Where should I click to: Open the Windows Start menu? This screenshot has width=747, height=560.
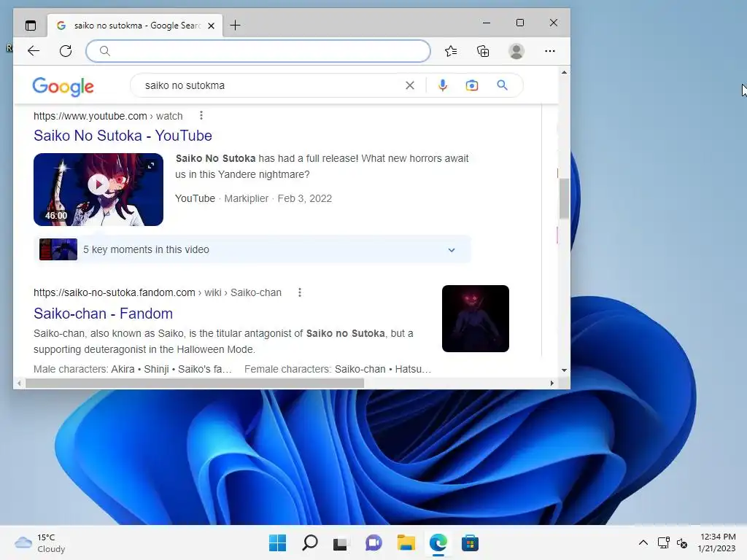277,542
